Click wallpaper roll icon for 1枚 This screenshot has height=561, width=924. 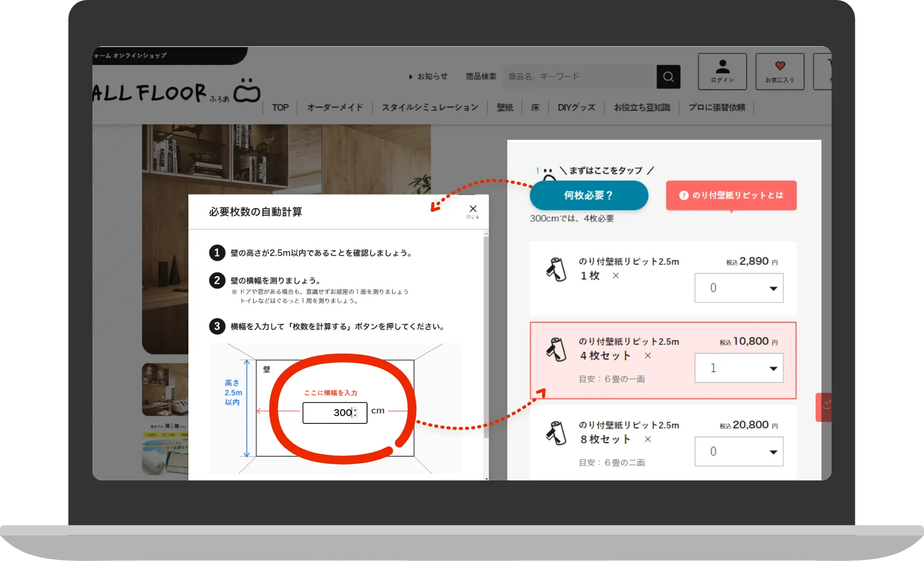point(556,269)
